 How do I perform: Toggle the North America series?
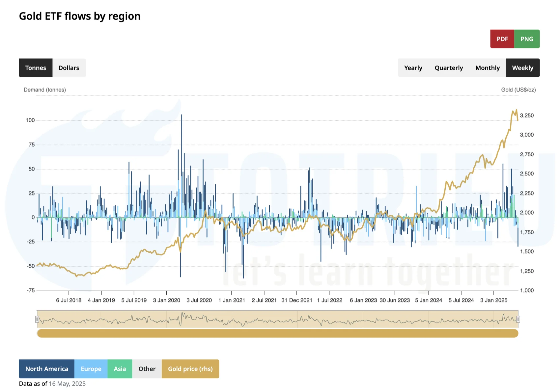pos(47,369)
